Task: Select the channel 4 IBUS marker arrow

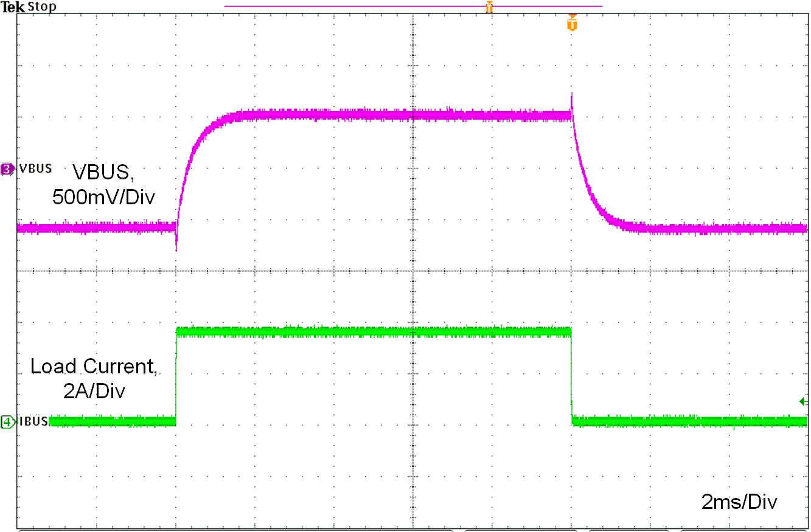Action: 8,423
